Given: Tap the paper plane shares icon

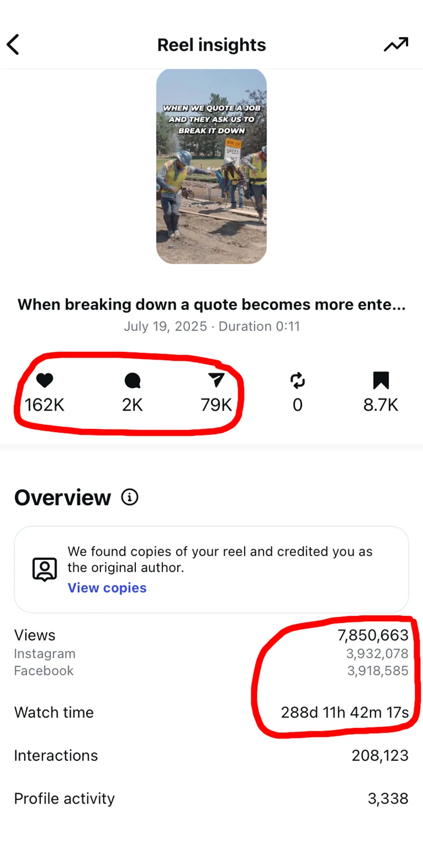Looking at the screenshot, I should [x=216, y=380].
